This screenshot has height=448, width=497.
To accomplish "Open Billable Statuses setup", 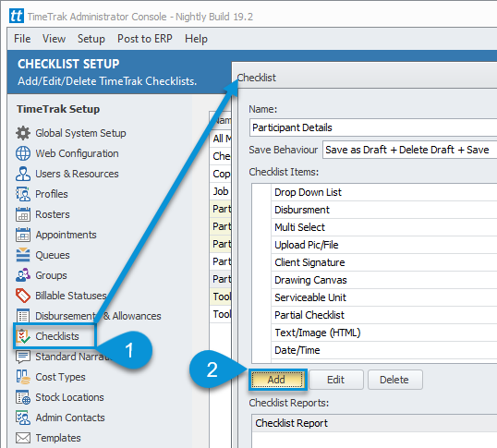I will click(x=71, y=296).
